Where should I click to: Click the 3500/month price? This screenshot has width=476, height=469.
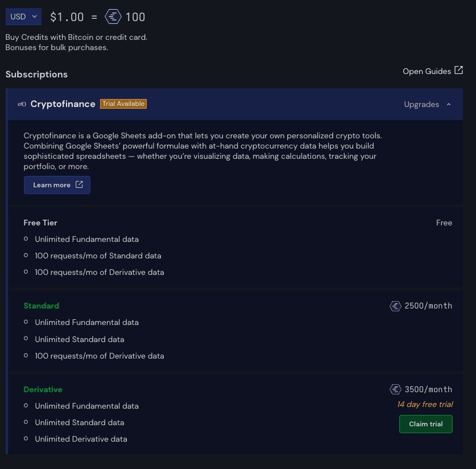pyautogui.click(x=428, y=389)
